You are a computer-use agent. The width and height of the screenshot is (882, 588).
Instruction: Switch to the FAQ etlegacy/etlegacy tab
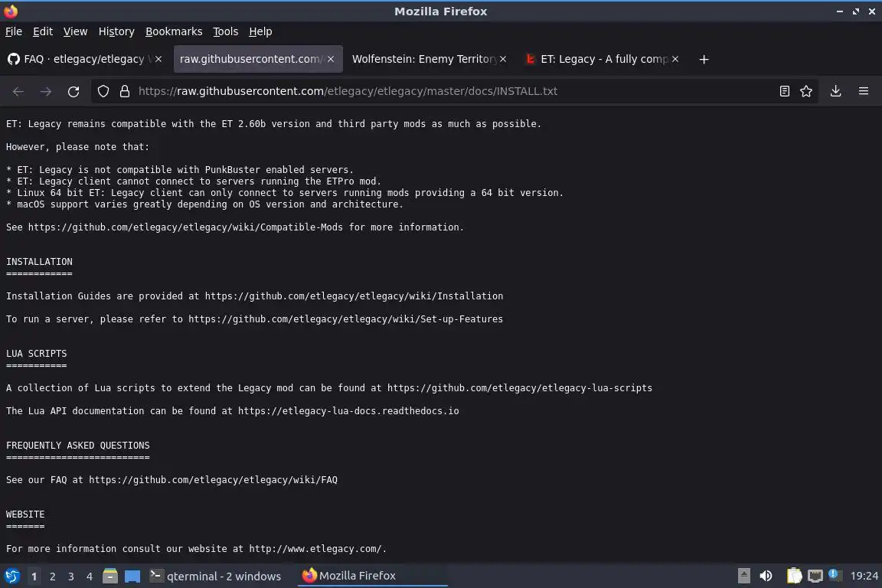tap(83, 59)
